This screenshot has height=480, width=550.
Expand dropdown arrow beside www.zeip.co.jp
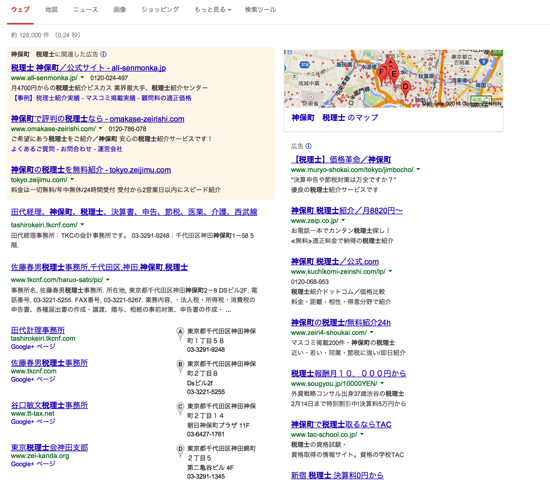pos(343,220)
